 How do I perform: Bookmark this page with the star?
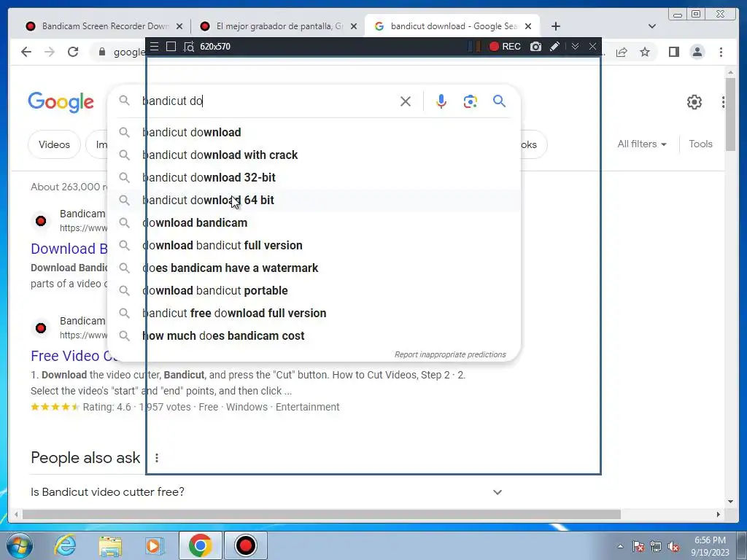pyautogui.click(x=645, y=52)
